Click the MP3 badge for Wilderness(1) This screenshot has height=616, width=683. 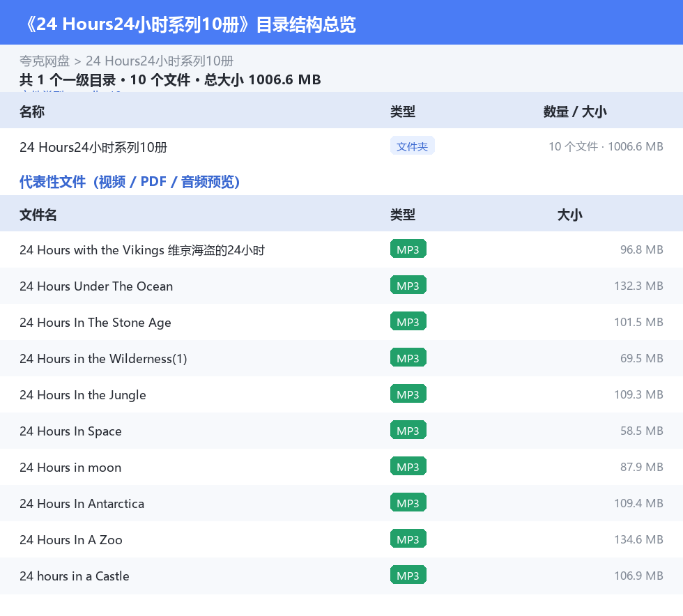pyautogui.click(x=408, y=357)
